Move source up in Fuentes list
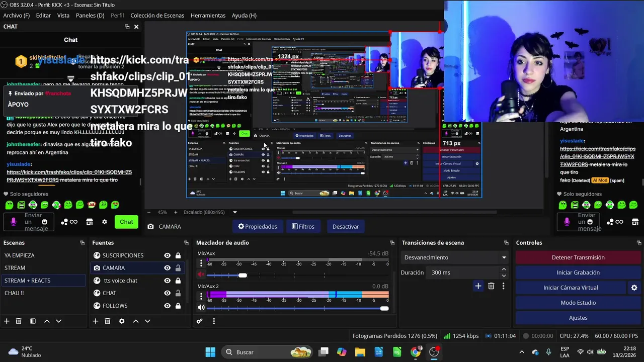The image size is (644, 362). click(135, 321)
